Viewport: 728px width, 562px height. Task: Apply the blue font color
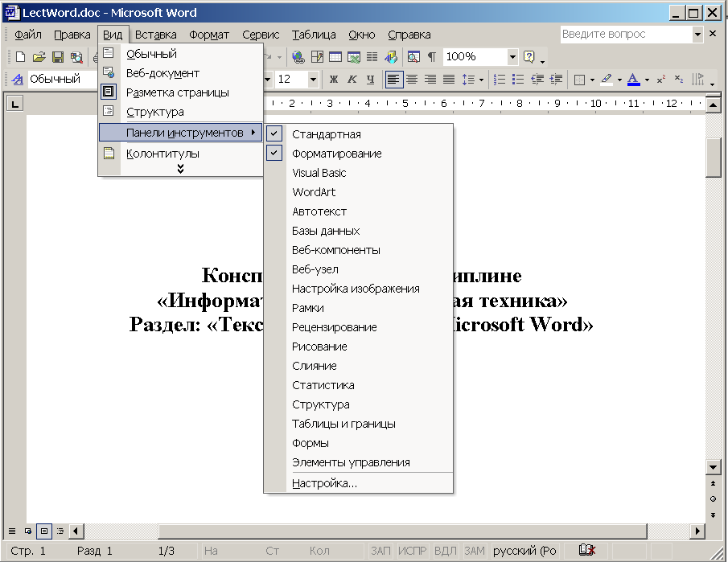pos(633,80)
